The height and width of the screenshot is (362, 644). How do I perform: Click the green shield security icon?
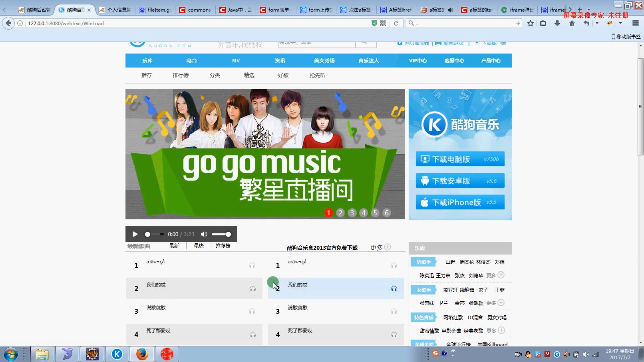point(374,23)
